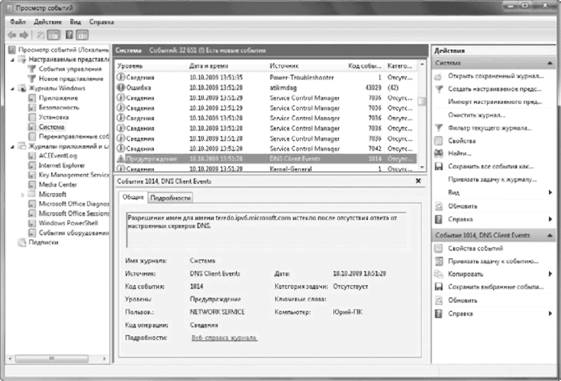Open the ACEEventLog log
561x381 pixels.
tap(58, 156)
